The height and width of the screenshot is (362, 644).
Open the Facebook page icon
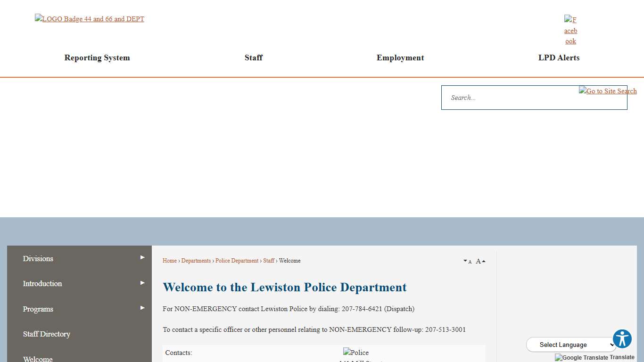click(x=570, y=30)
